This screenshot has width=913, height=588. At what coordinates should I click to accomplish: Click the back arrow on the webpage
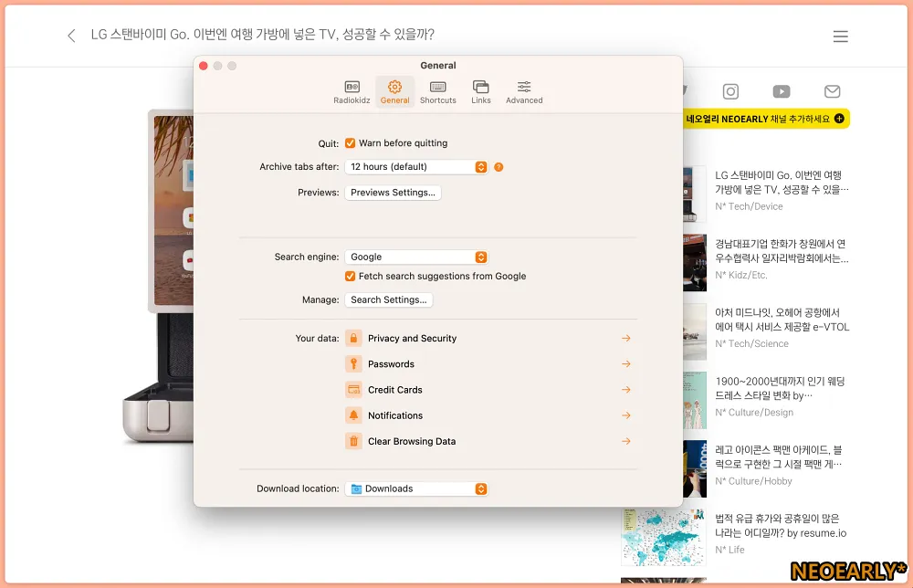[x=71, y=37]
